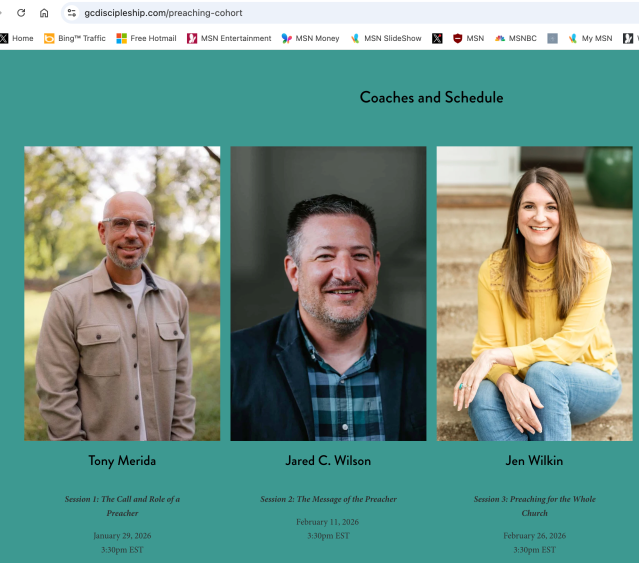The image size is (639, 563).
Task: Open the MSN Money bookmark
Action: click(311, 38)
